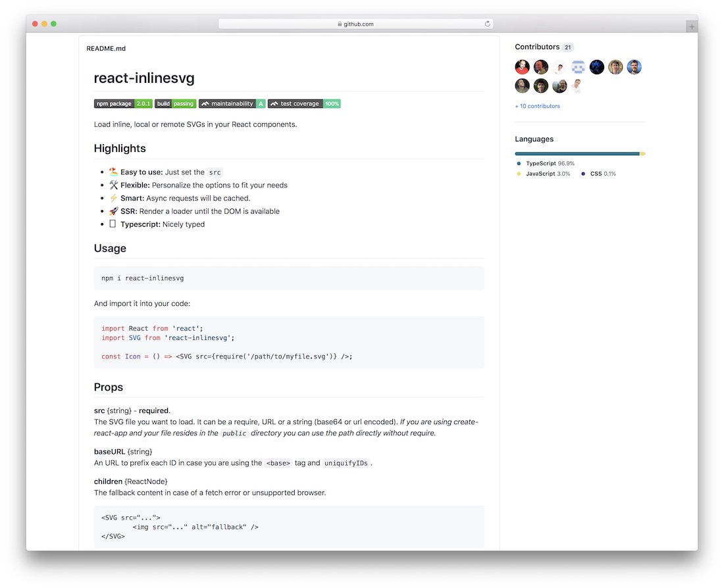724x588 pixels.
Task: Click 'SSR: Render a loader' bullet text
Action: 200,211
